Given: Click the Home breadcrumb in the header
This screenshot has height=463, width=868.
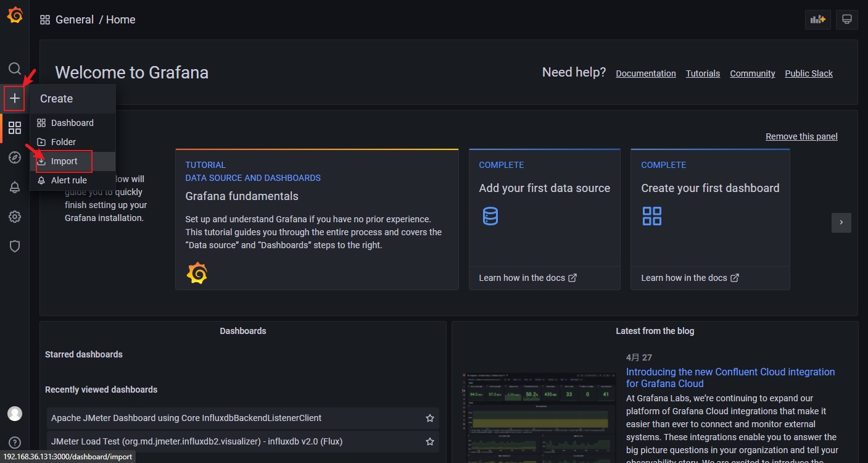Looking at the screenshot, I should tap(121, 20).
